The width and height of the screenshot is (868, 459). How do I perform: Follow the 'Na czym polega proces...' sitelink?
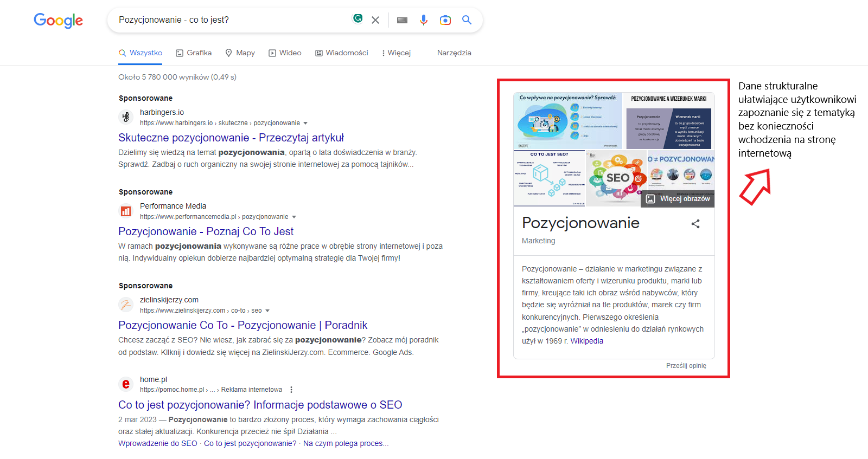pos(346,443)
